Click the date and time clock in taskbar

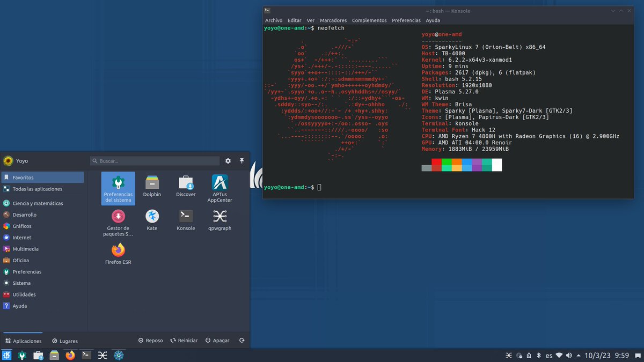click(x=607, y=356)
